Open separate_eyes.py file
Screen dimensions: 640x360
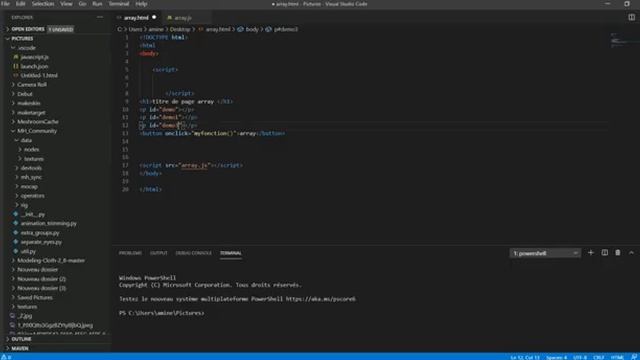(41, 242)
